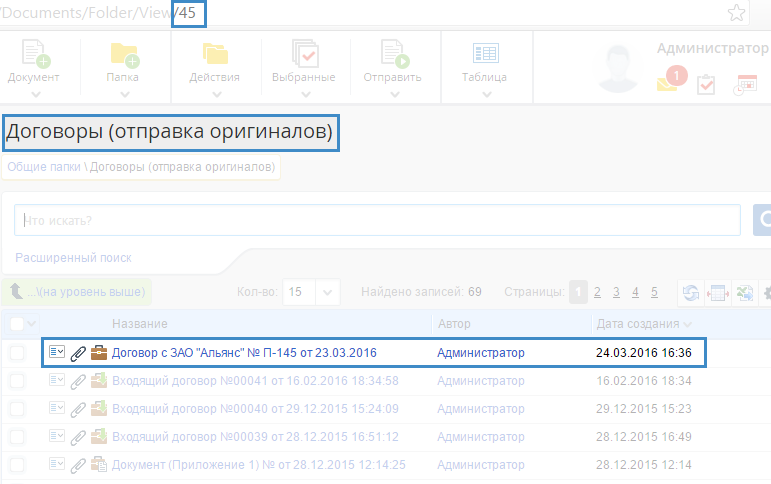The height and width of the screenshot is (484, 771).
Task: Open the Действия folder actions icon
Action: coord(215,54)
